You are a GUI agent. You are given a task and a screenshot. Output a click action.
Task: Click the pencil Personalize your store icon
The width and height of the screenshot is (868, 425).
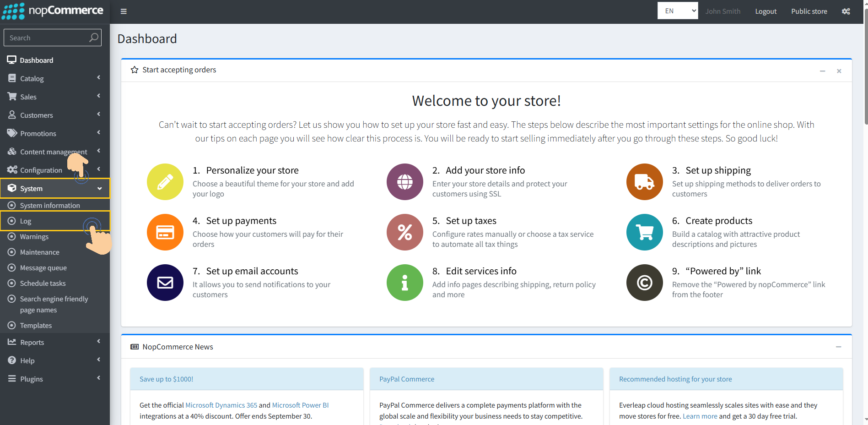tap(165, 182)
